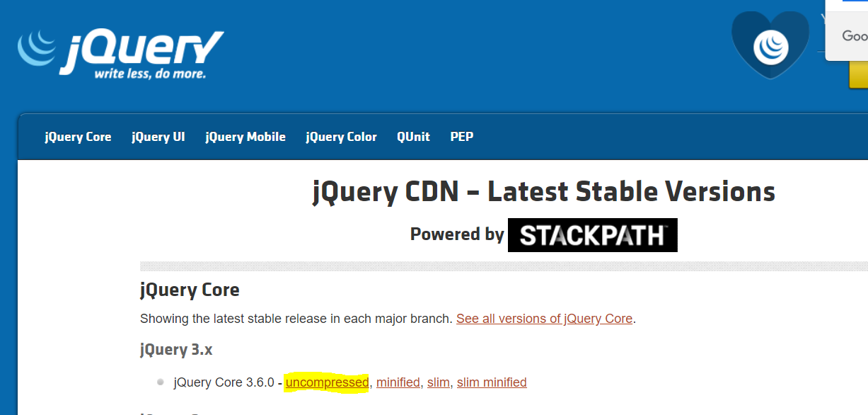
Task: Click the StackPath logo banner
Action: [x=593, y=235]
